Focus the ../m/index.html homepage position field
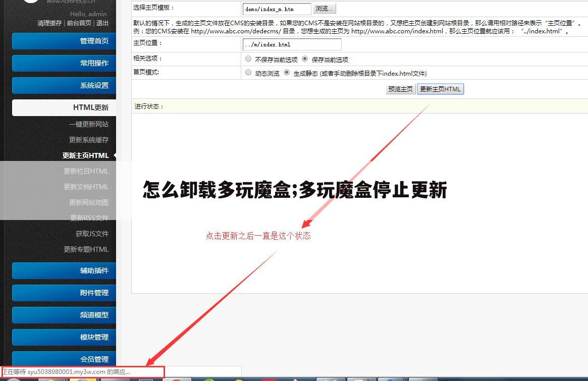 292,44
